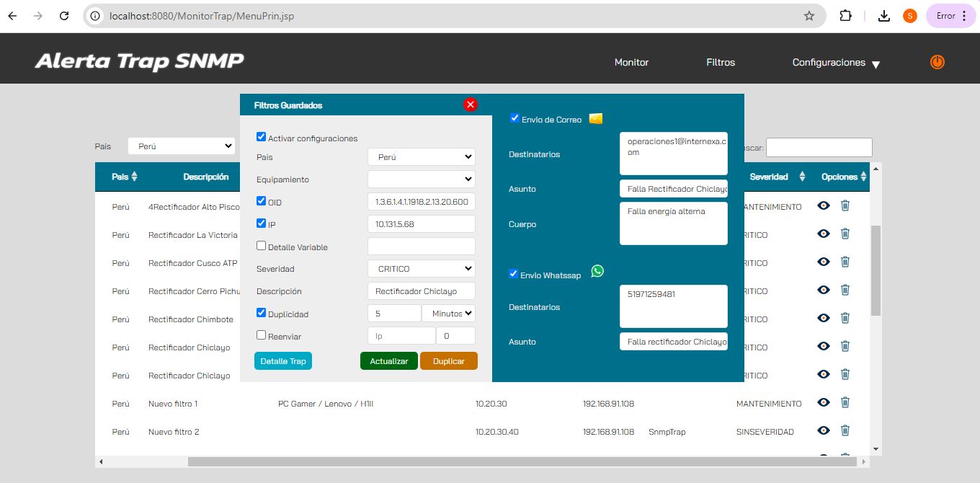Delete Rectificador La Victoria via trash icon
The image size is (980, 483).
click(845, 234)
